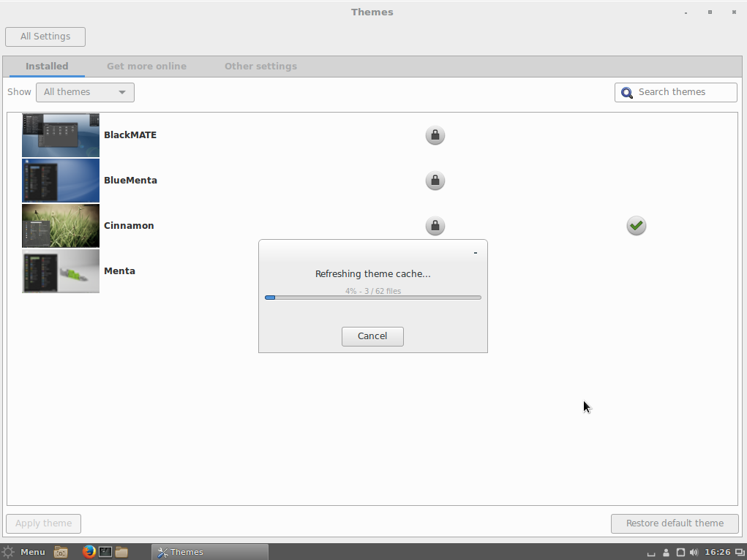
Task: Open the removable drives tray icon
Action: 650,553
